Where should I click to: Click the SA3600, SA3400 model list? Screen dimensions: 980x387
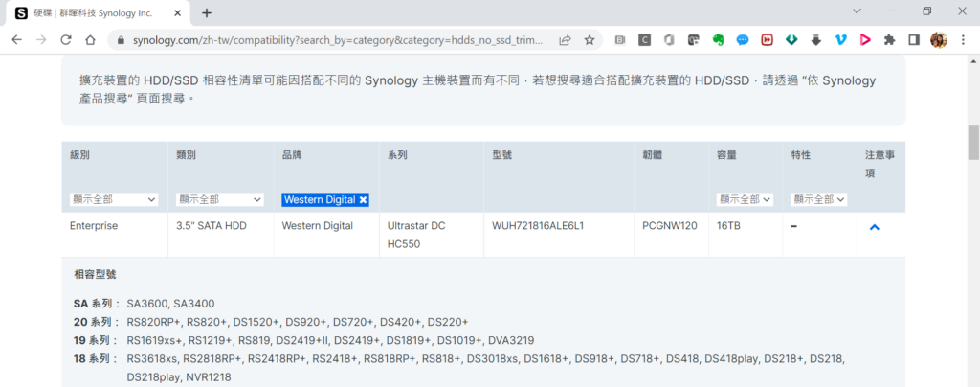pos(170,304)
